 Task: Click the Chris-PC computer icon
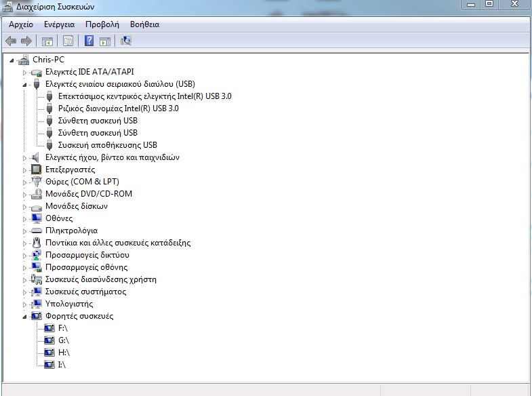click(24, 60)
